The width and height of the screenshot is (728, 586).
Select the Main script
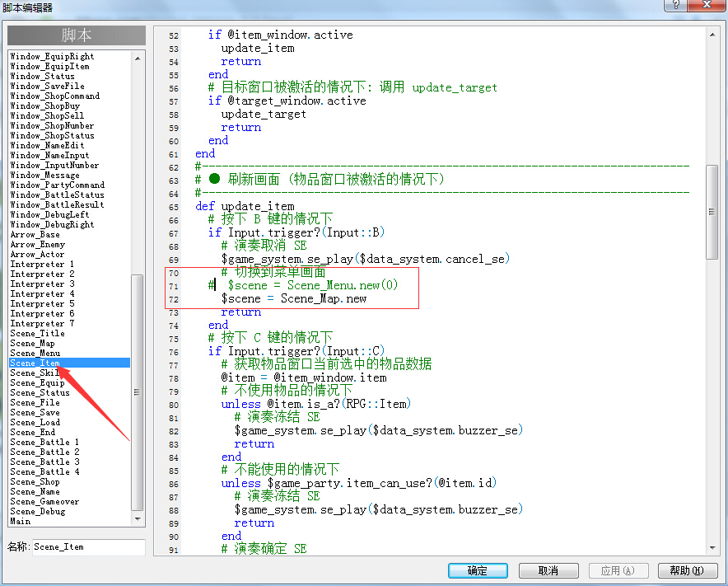coord(21,522)
